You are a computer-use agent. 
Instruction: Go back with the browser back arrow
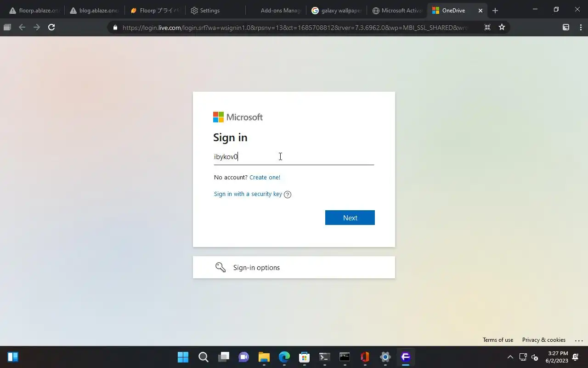click(22, 27)
